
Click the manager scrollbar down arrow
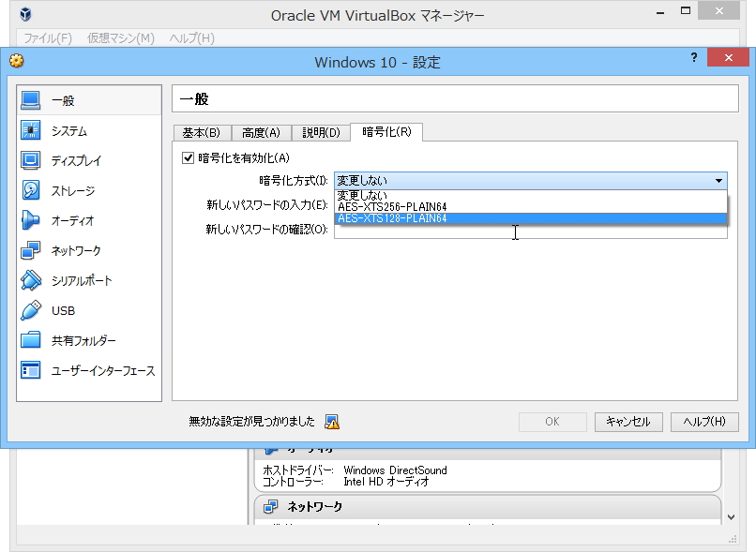(731, 517)
